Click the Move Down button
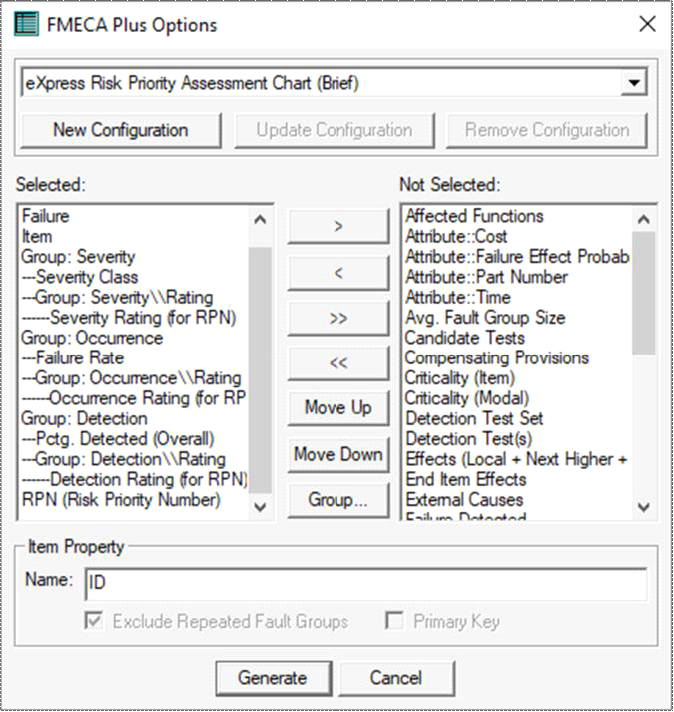Screen dimensions: 674x712 [x=338, y=454]
